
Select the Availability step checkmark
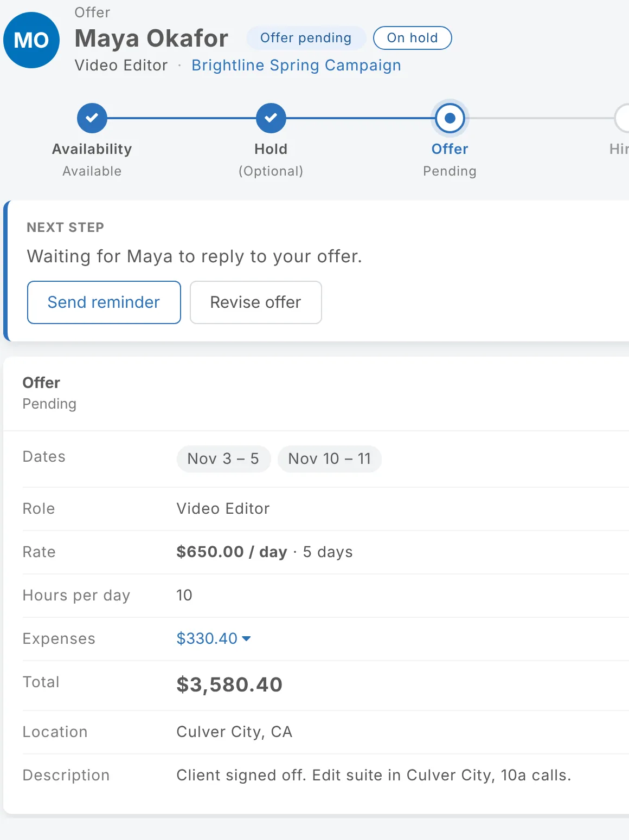point(92,118)
